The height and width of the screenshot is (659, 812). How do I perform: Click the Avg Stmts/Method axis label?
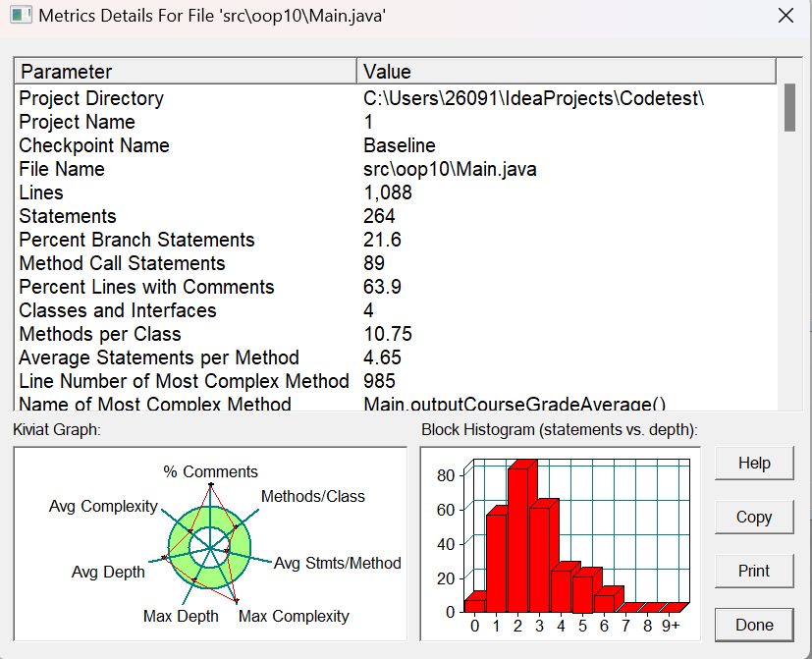[337, 563]
